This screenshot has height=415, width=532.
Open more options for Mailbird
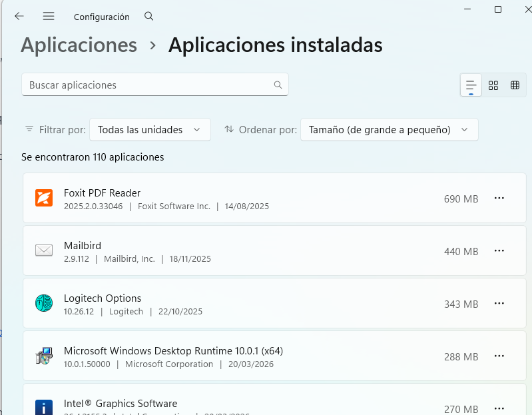tap(499, 250)
